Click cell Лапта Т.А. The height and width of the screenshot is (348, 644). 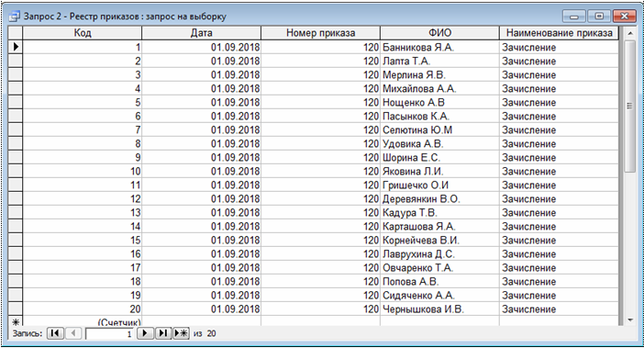point(439,61)
